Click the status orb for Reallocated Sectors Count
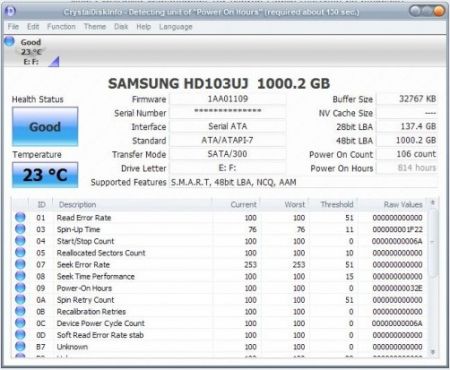 [20, 253]
